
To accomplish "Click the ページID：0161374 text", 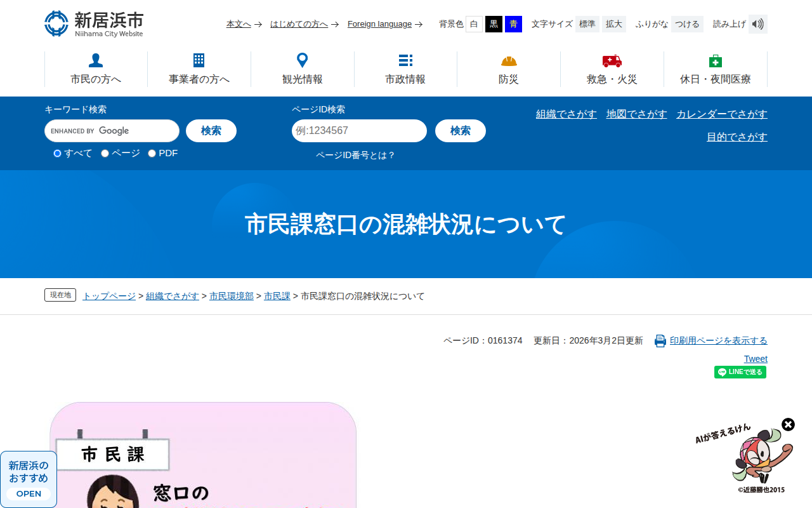I will pos(483,340).
